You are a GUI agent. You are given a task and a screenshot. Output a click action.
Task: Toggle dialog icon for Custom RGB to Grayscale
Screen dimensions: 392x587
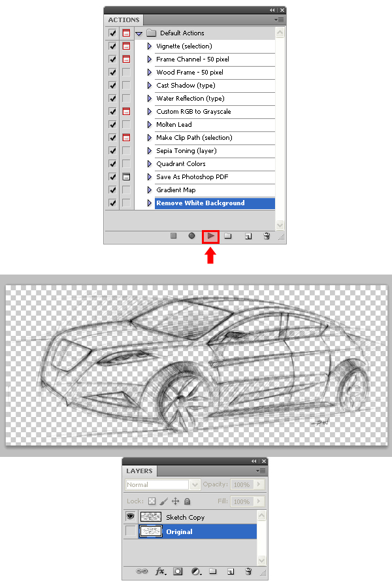pyautogui.click(x=127, y=111)
